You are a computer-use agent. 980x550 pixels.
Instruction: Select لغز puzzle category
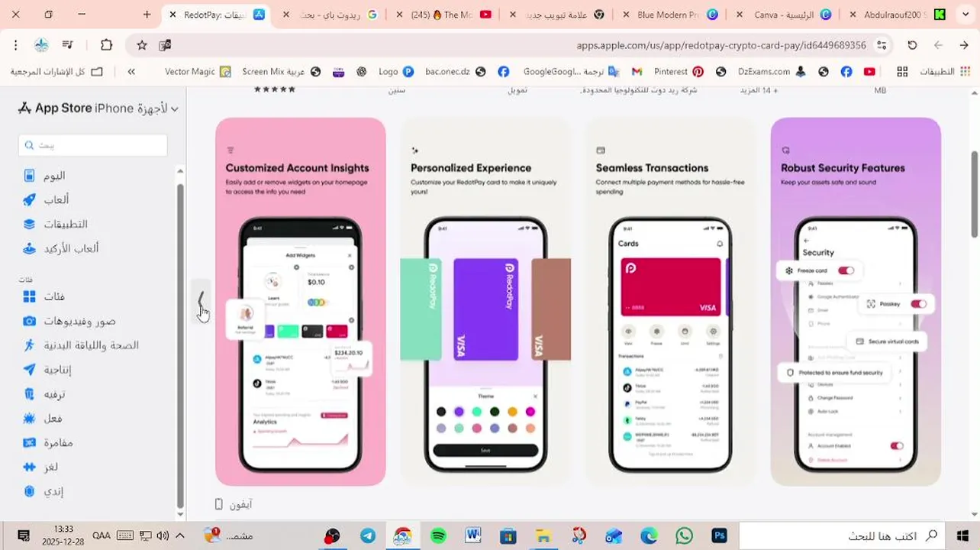point(40,467)
